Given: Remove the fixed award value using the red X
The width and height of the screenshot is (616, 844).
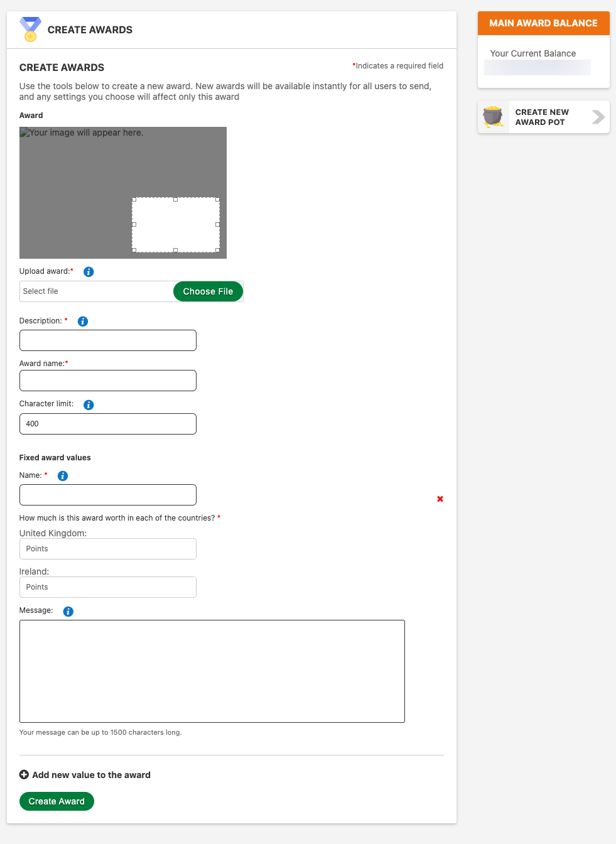Looking at the screenshot, I should [x=440, y=499].
